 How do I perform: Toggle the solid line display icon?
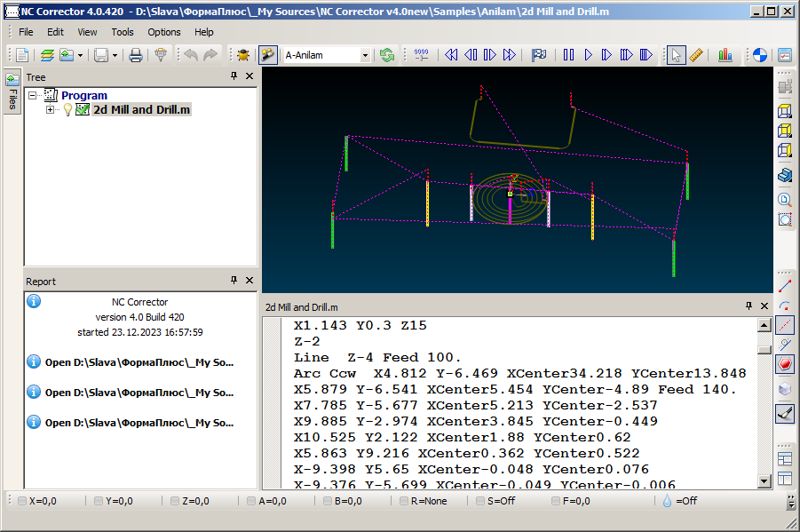pyautogui.click(x=785, y=286)
